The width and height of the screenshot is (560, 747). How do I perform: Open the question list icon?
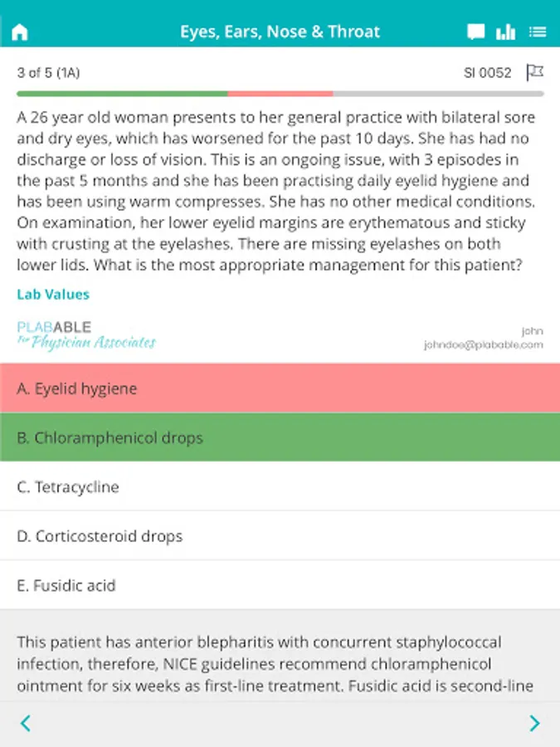(538, 32)
